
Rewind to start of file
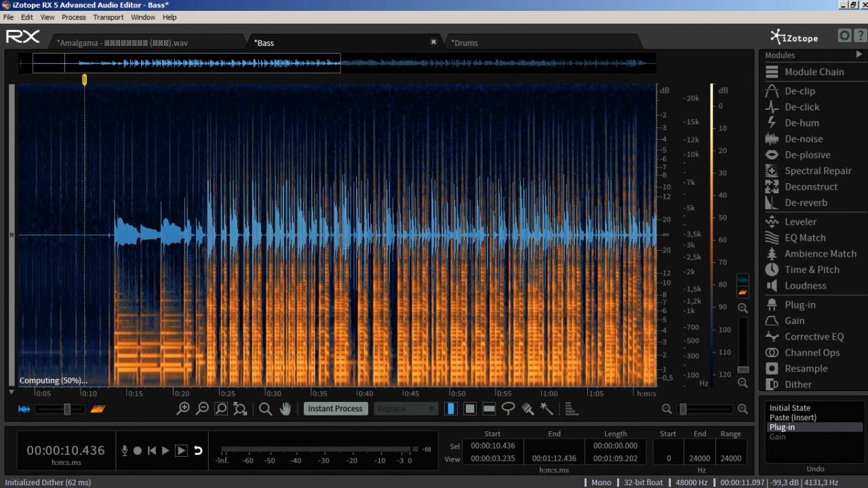(x=152, y=450)
